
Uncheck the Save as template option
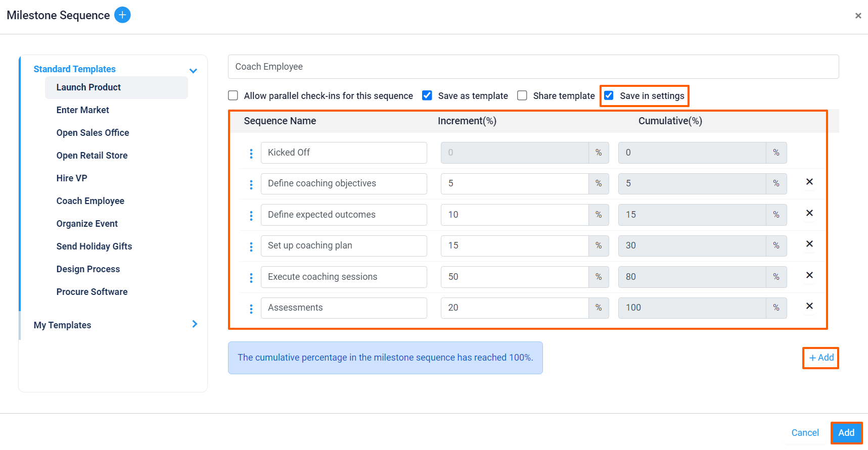[x=427, y=95]
